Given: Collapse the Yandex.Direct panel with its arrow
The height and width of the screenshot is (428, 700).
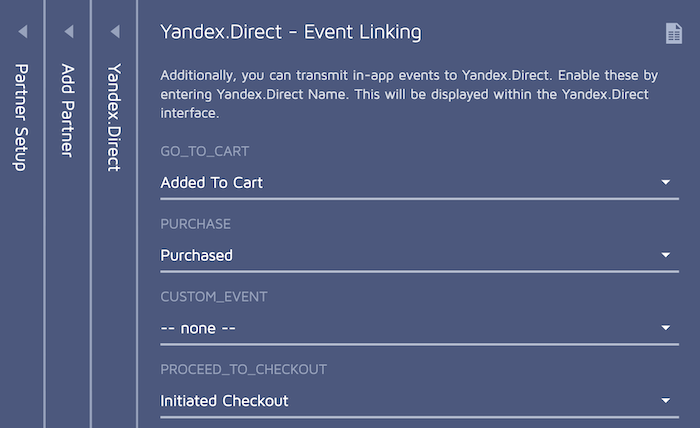Looking at the screenshot, I should point(114,32).
